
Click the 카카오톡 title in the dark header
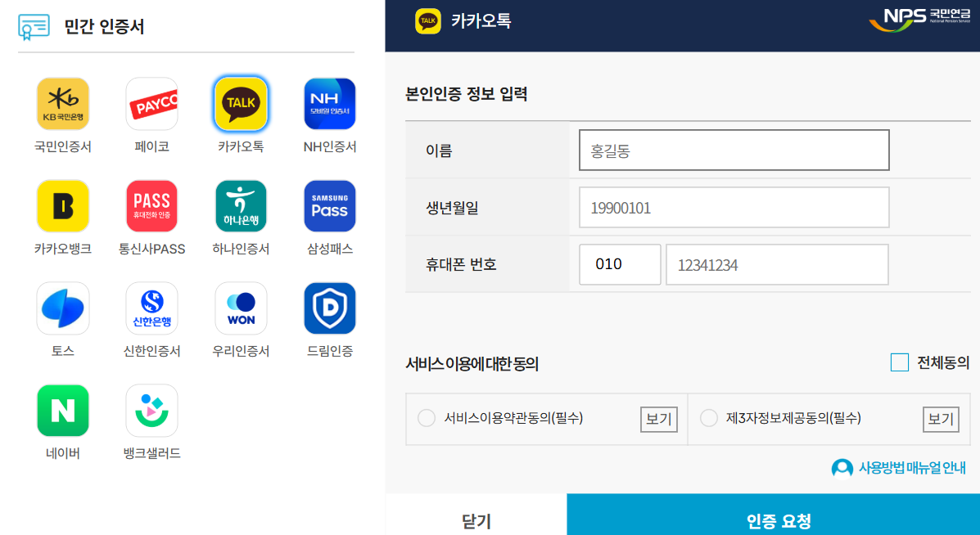pyautogui.click(x=481, y=20)
